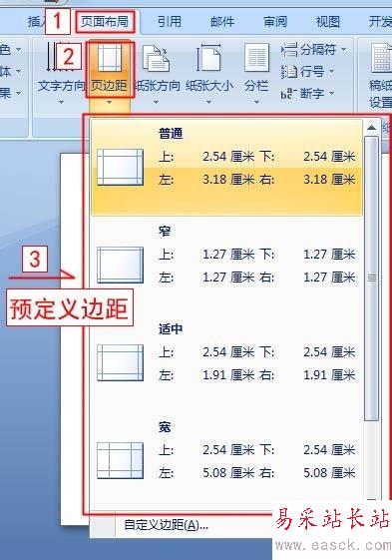Image resolution: width=392 pixels, height=560 pixels.
Task: Click the 纸张大小 paper size icon
Action: [x=208, y=57]
